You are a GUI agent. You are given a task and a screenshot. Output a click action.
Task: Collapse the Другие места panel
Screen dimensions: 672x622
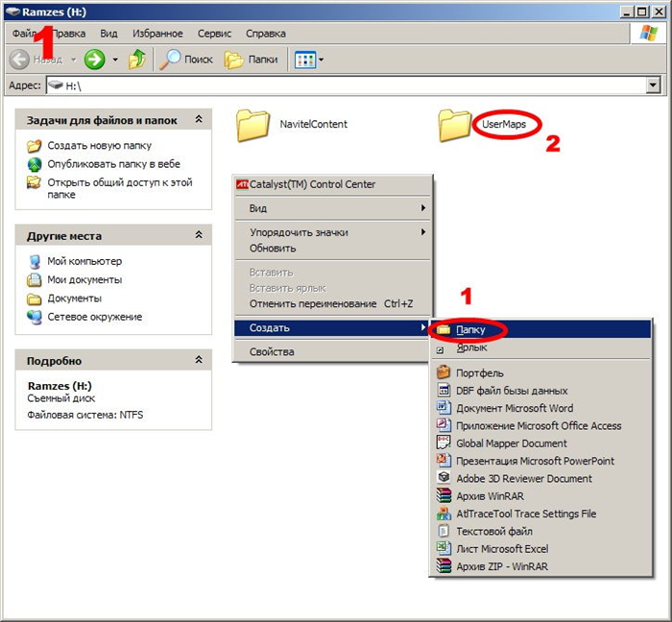(x=199, y=235)
